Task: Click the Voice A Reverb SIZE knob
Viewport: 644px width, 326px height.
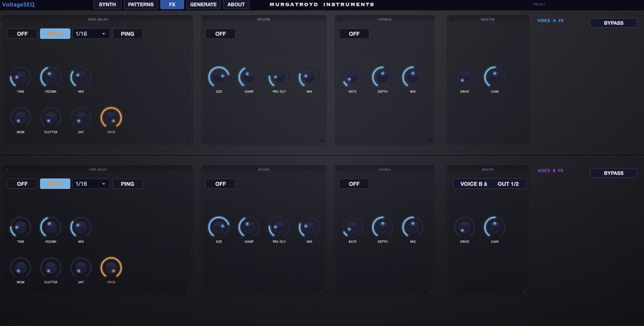Action: pyautogui.click(x=219, y=77)
